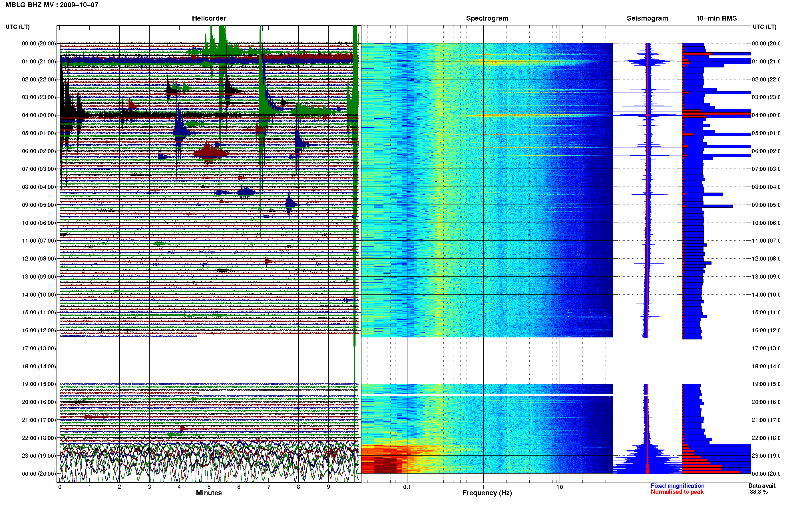Click the red 'Normalised to peak' legend text
This screenshot has width=812, height=508.
677,492
